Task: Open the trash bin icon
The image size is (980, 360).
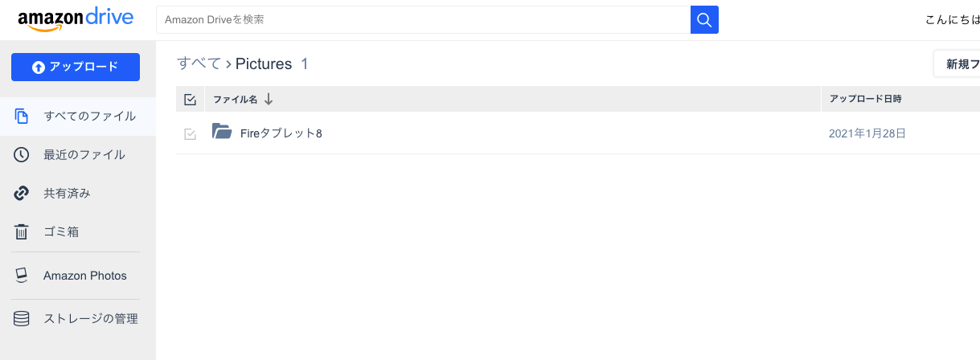Action: tap(23, 232)
